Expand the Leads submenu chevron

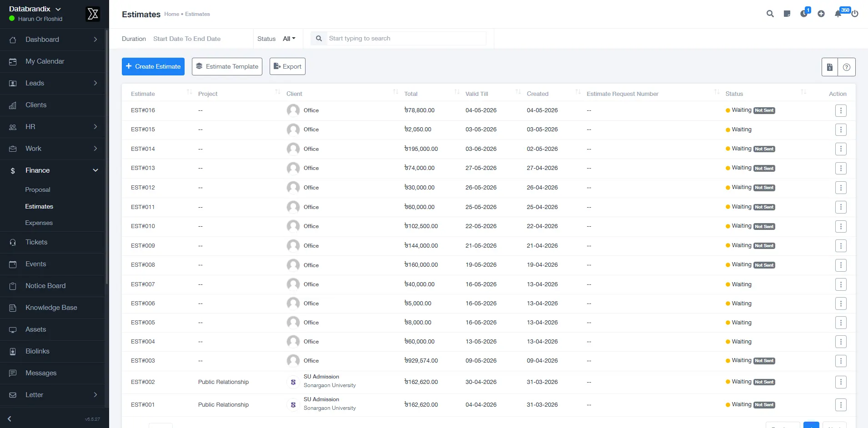tap(95, 83)
